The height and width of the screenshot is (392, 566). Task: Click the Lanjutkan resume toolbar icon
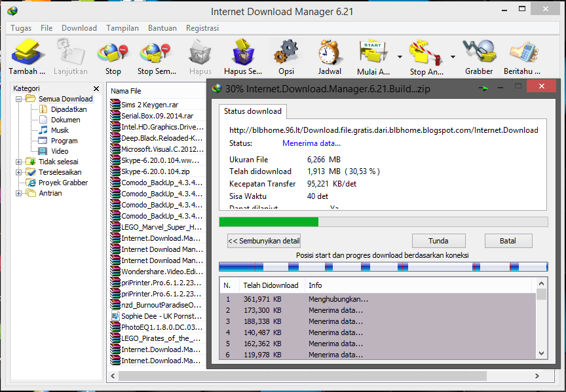(70, 52)
